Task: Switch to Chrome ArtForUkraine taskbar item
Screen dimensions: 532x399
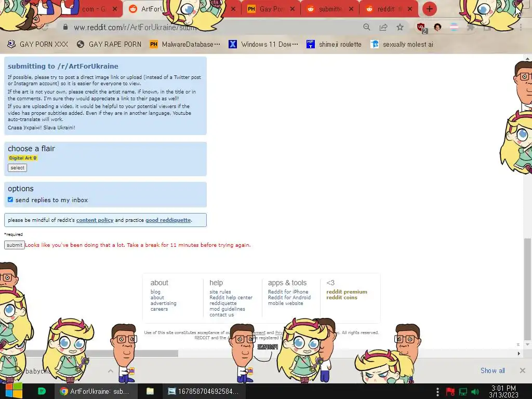Action: (96, 391)
